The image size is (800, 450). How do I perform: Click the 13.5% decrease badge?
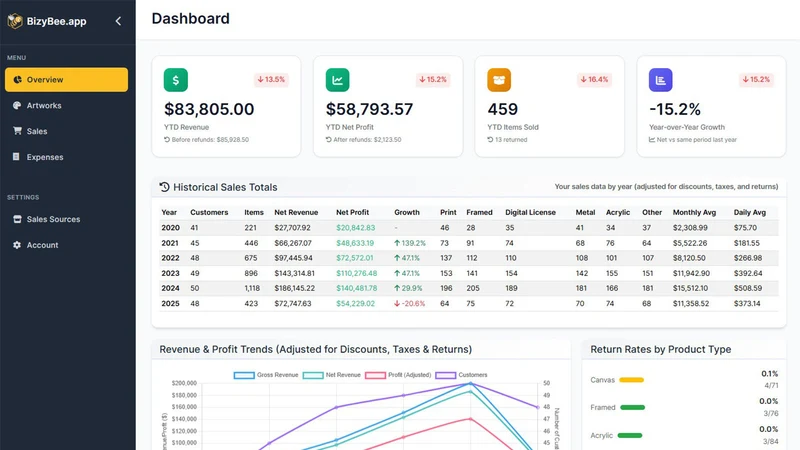[271, 80]
